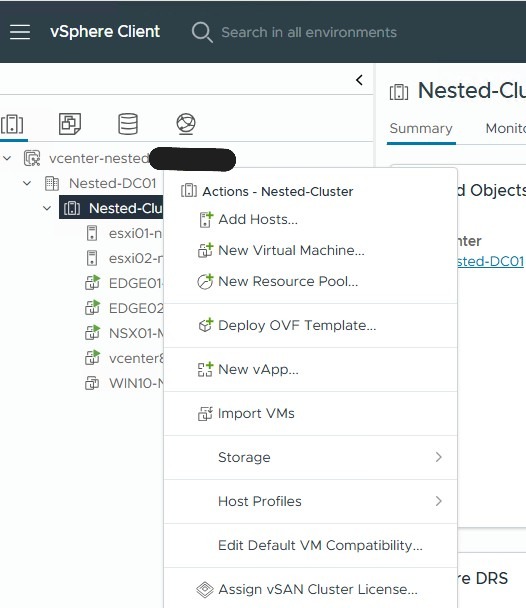Click the EDGE01 powered-on VM icon
526x608 pixels.
tap(92, 283)
